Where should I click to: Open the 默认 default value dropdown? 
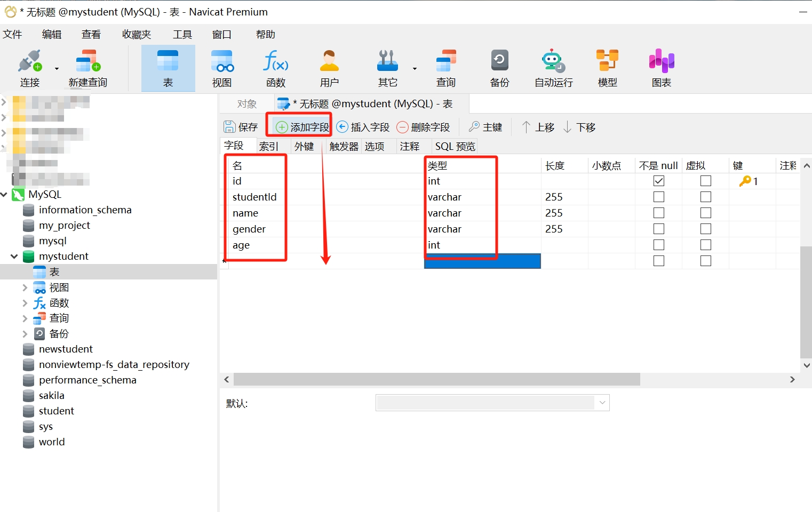tap(602, 403)
